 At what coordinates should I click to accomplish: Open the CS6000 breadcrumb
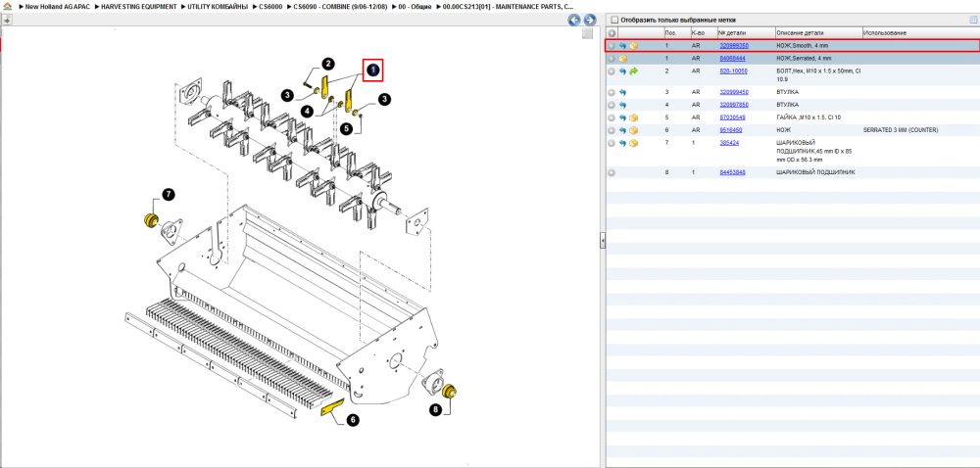pos(271,6)
